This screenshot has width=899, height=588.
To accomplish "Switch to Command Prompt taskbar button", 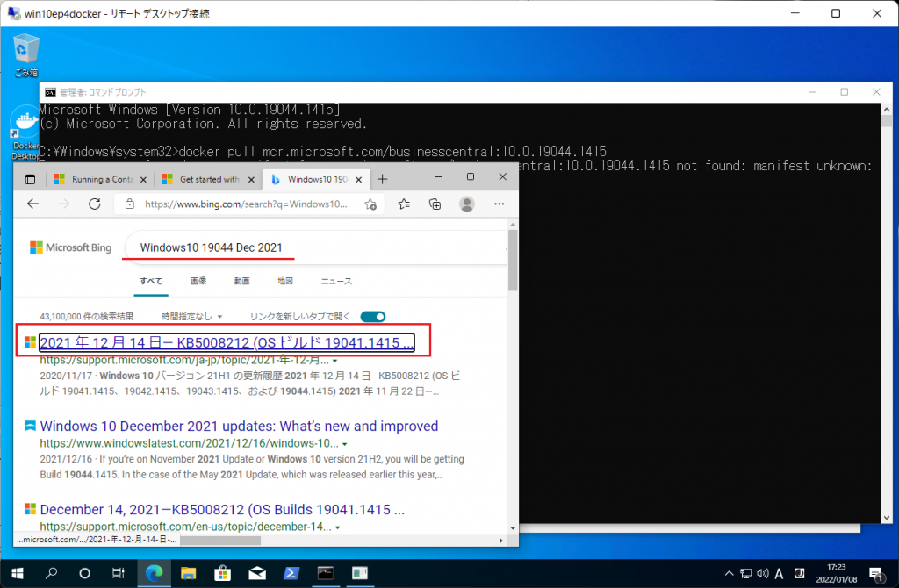I will click(x=326, y=573).
